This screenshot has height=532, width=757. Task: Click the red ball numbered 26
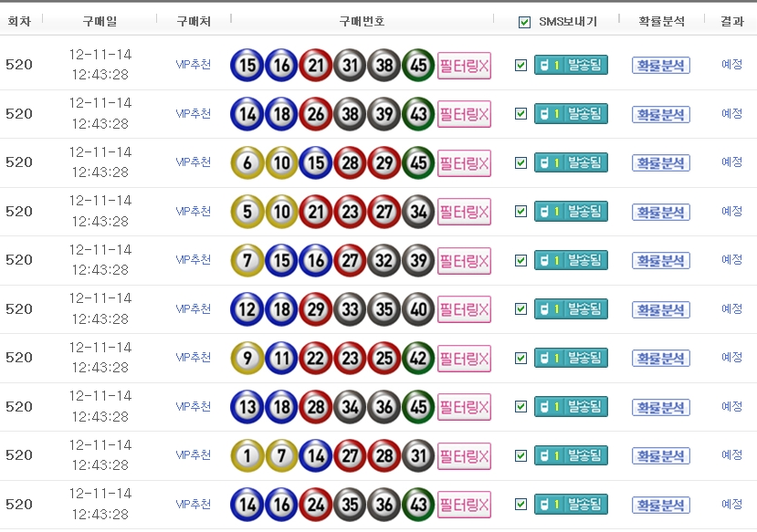tap(315, 114)
